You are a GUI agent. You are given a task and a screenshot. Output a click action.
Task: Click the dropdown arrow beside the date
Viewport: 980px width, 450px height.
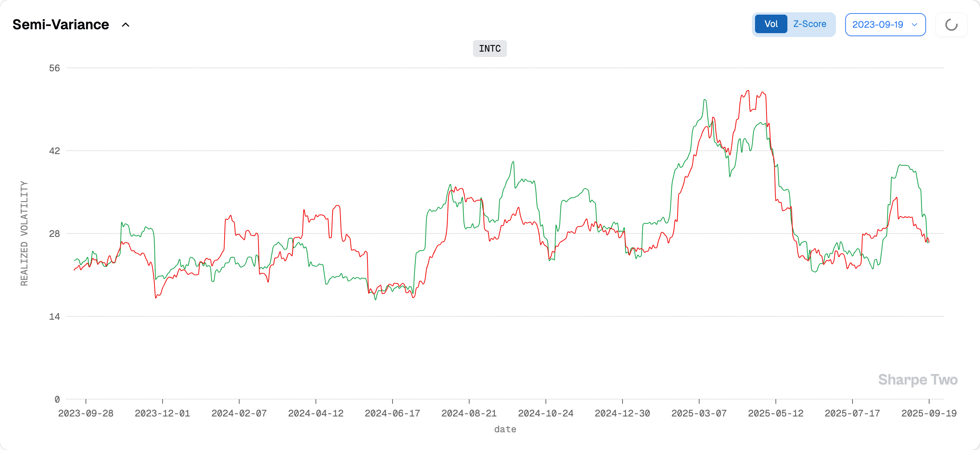915,25
